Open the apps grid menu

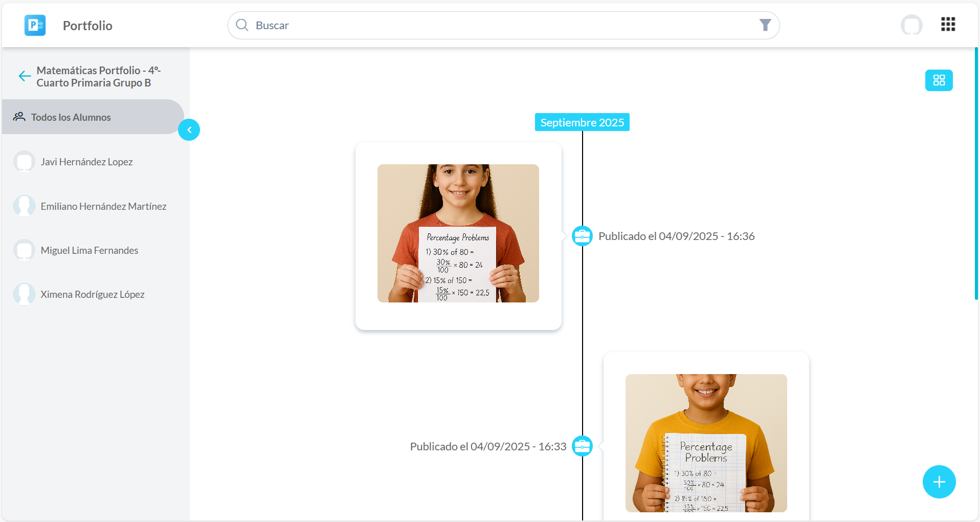click(x=948, y=25)
